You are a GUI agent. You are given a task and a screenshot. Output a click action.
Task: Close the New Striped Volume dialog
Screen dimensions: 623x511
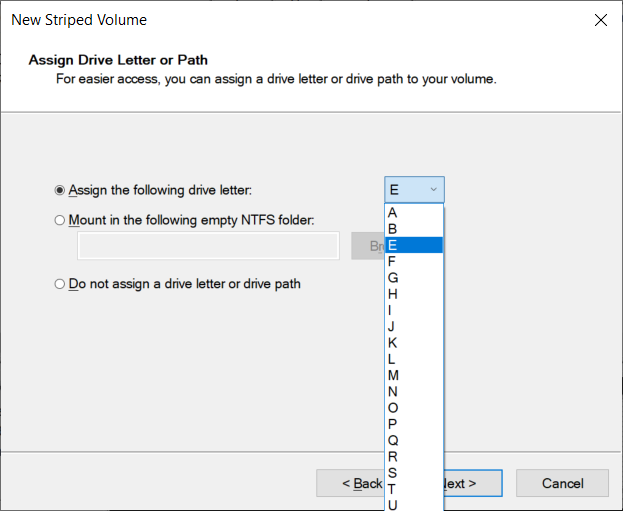[x=601, y=20]
